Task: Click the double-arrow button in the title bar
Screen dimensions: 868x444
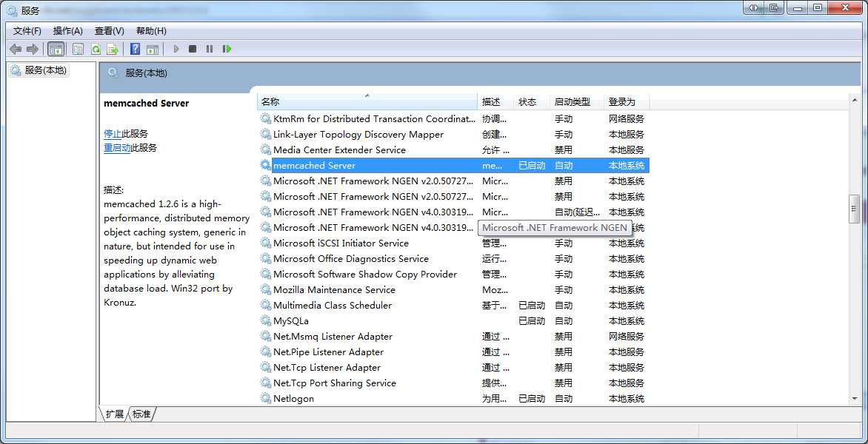Action: click(753, 7)
